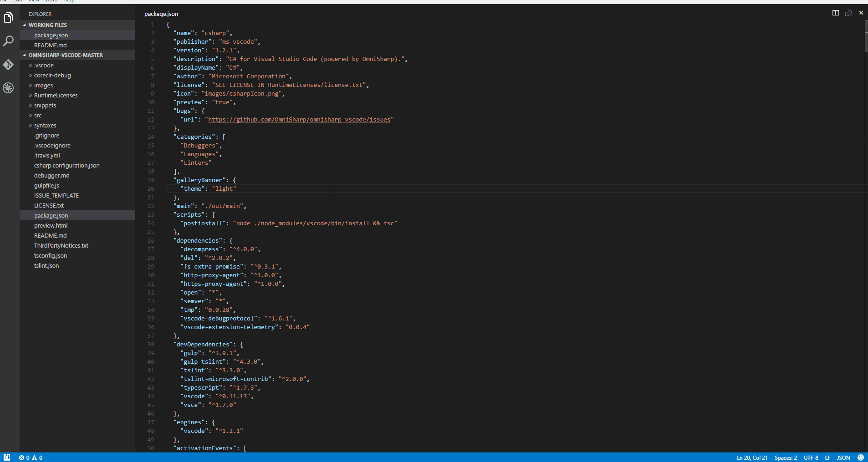The height and width of the screenshot is (462, 868).
Task: Open the Search view in activity bar
Action: (8, 41)
